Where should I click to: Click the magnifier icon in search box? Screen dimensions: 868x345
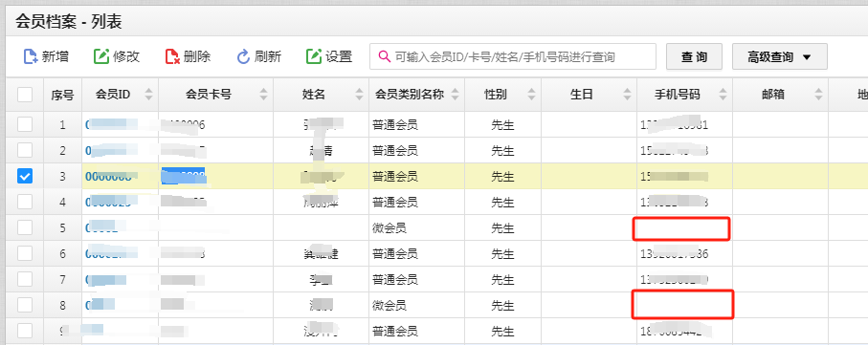coord(384,56)
